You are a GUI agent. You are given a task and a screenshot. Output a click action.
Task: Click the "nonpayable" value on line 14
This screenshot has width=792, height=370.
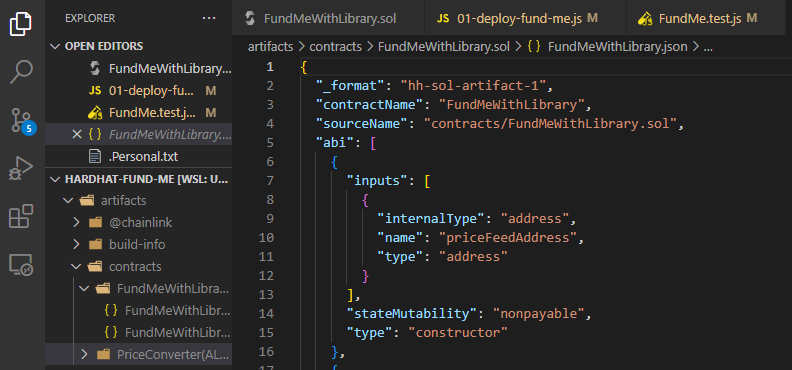(x=539, y=314)
